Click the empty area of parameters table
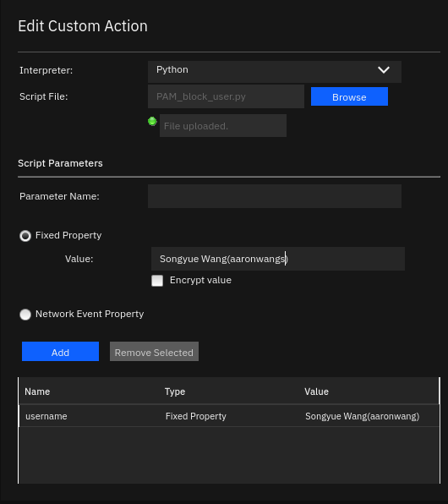 (x=229, y=455)
